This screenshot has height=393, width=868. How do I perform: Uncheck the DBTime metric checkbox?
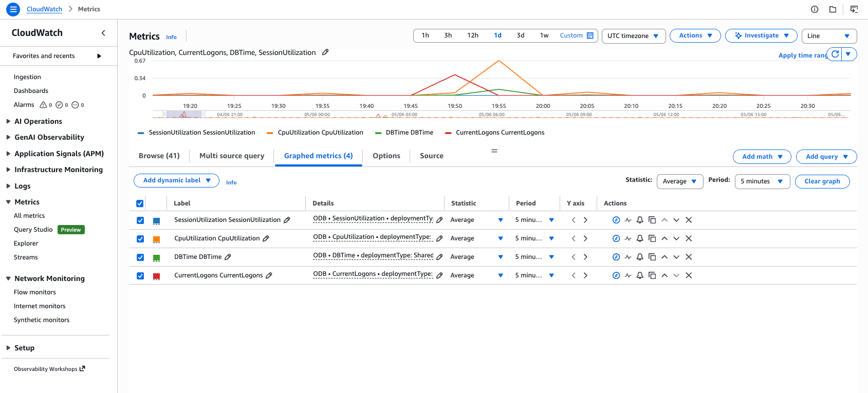(140, 257)
